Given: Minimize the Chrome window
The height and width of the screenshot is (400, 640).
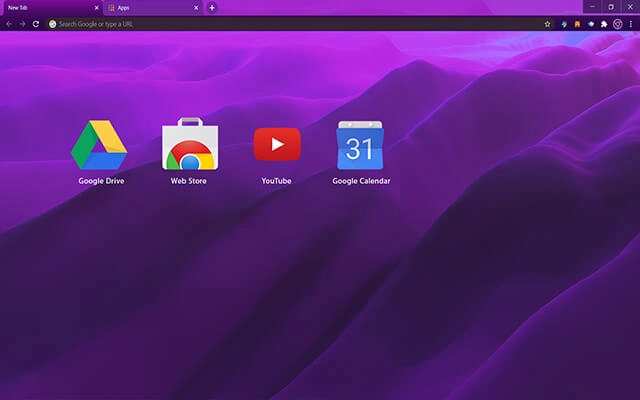Looking at the screenshot, I should (x=592, y=7).
